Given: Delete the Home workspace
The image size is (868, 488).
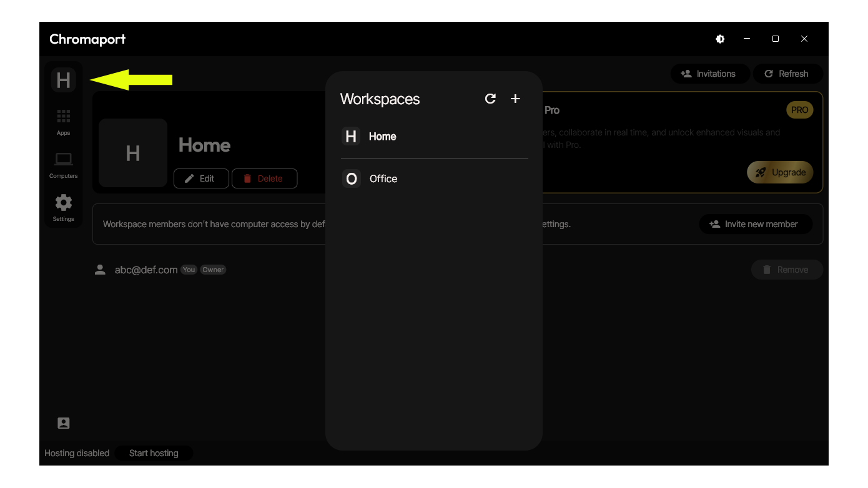Looking at the screenshot, I should pyautogui.click(x=264, y=178).
